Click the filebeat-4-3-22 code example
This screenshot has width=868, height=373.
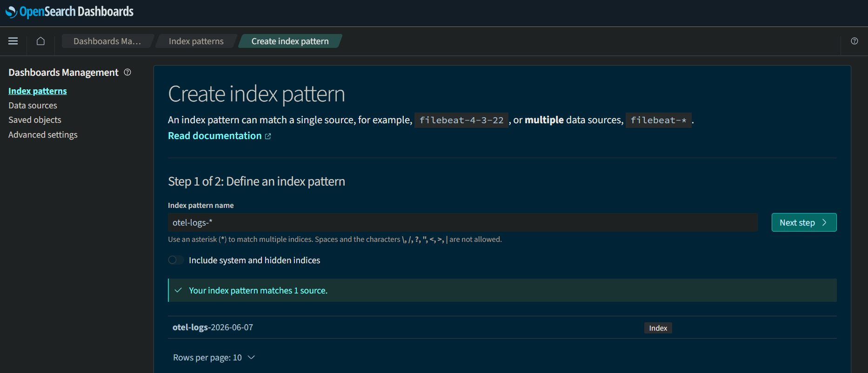pyautogui.click(x=461, y=120)
